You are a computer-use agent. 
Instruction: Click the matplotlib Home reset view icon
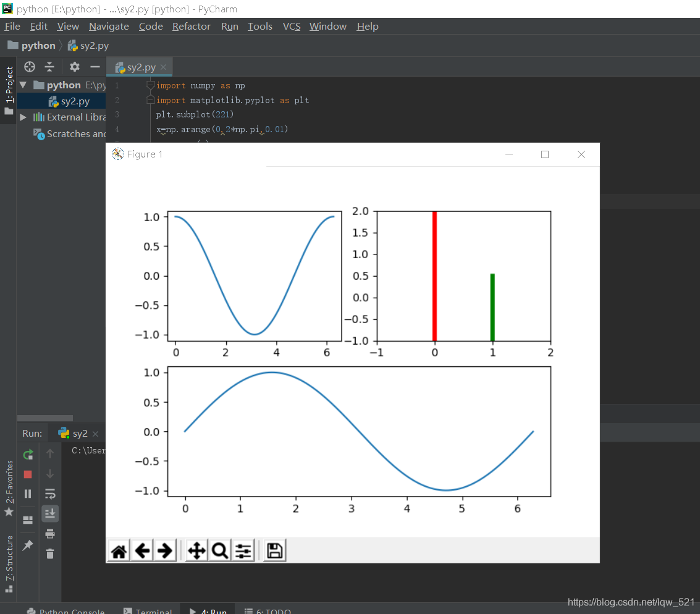tap(119, 551)
